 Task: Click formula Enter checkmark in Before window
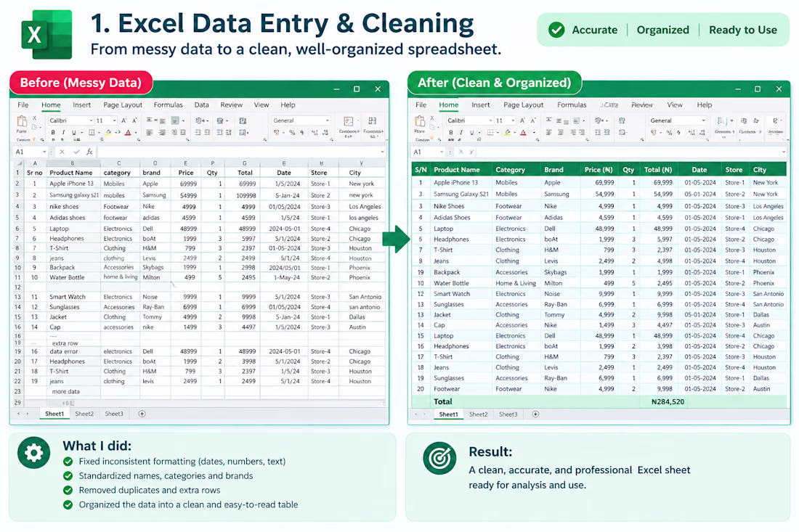point(76,152)
